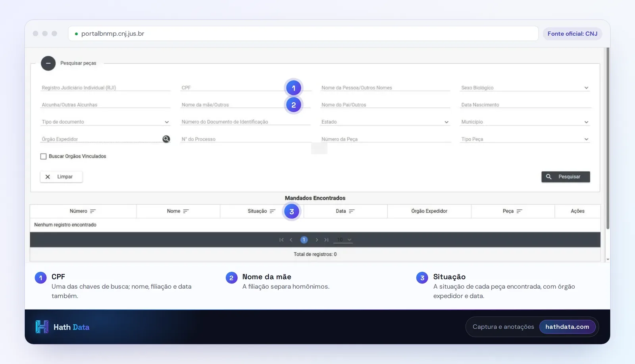Select page 1 in paginator

(x=304, y=240)
